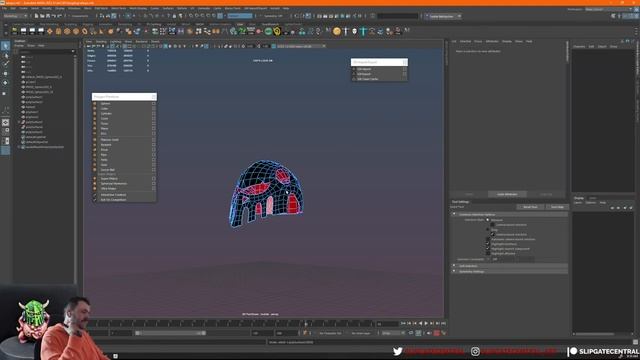Open the viewport Shading menu
The image size is (640, 360).
(x=101, y=41)
